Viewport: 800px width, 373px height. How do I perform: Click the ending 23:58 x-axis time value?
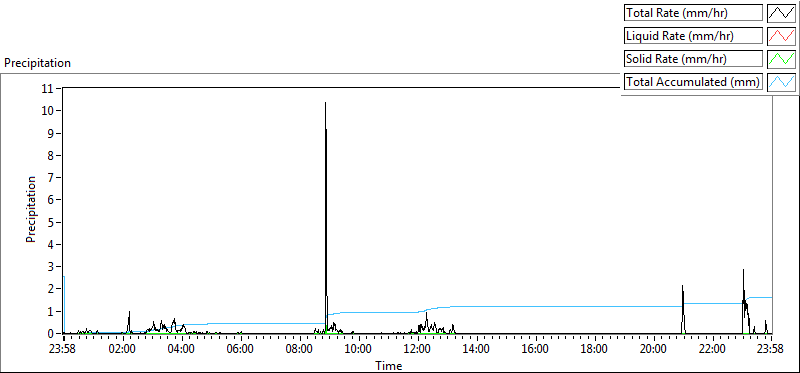coord(770,350)
